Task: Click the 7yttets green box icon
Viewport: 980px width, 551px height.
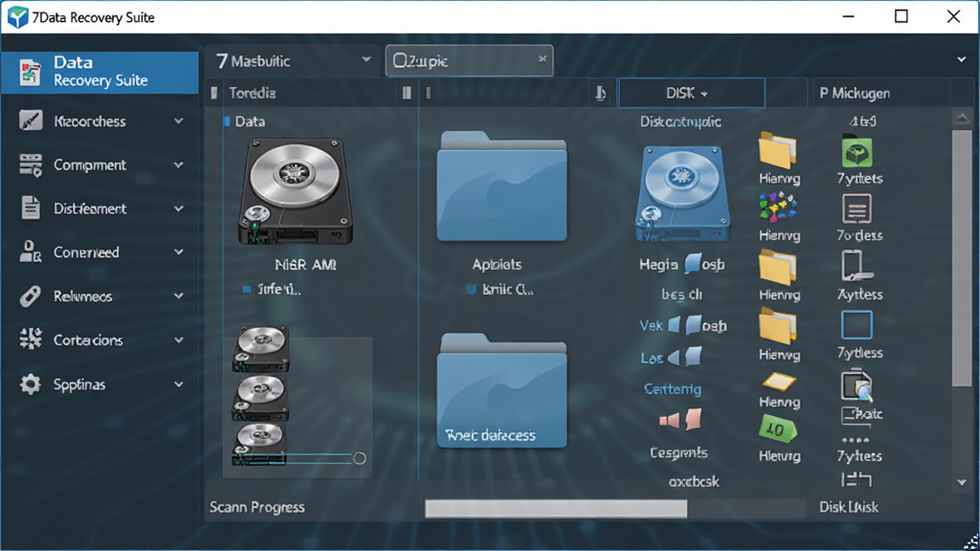Action: pyautogui.click(x=857, y=151)
